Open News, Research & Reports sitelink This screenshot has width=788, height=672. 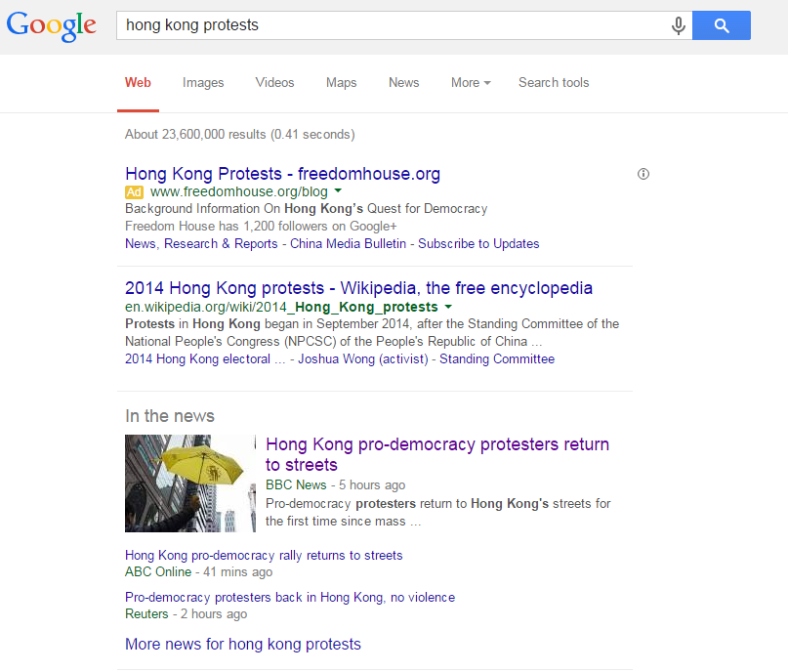[201, 244]
